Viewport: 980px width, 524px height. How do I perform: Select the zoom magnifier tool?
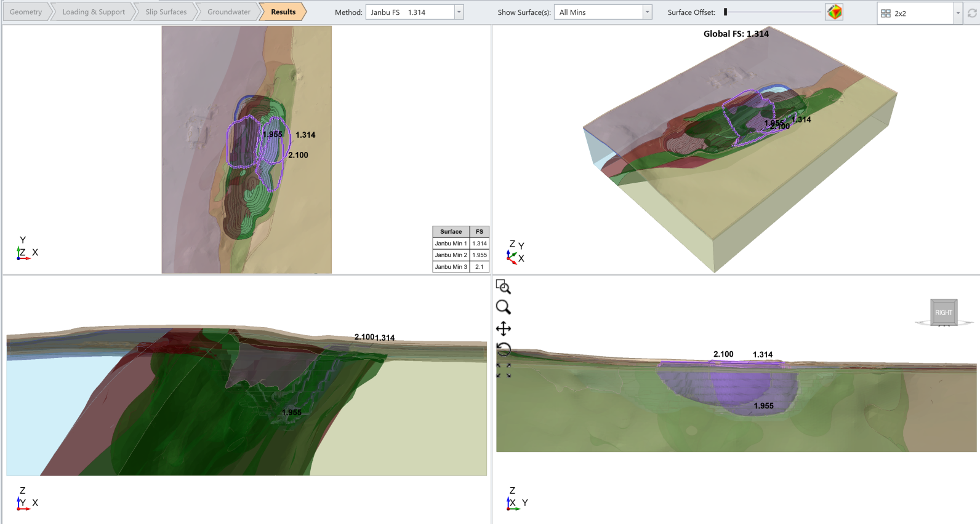click(504, 307)
